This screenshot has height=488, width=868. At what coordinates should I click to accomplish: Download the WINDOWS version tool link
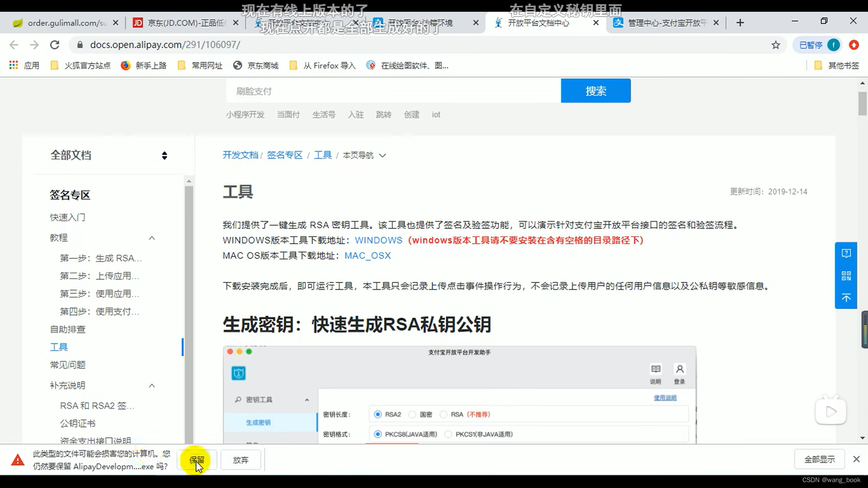pyautogui.click(x=378, y=240)
